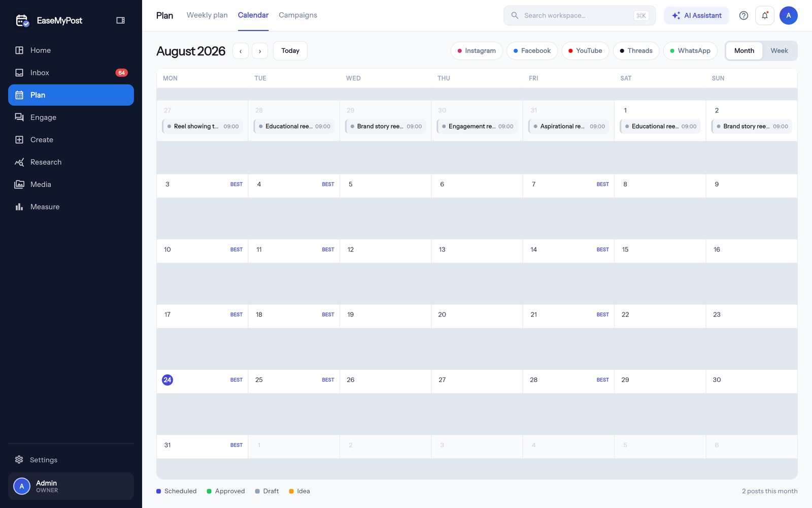Open the help question mark icon
Image resolution: width=812 pixels, height=508 pixels.
(743, 15)
